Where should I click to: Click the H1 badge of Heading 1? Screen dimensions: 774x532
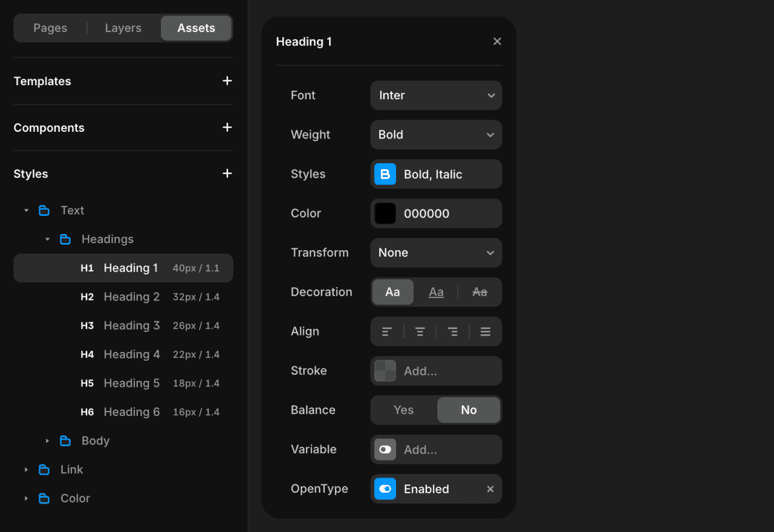(87, 268)
